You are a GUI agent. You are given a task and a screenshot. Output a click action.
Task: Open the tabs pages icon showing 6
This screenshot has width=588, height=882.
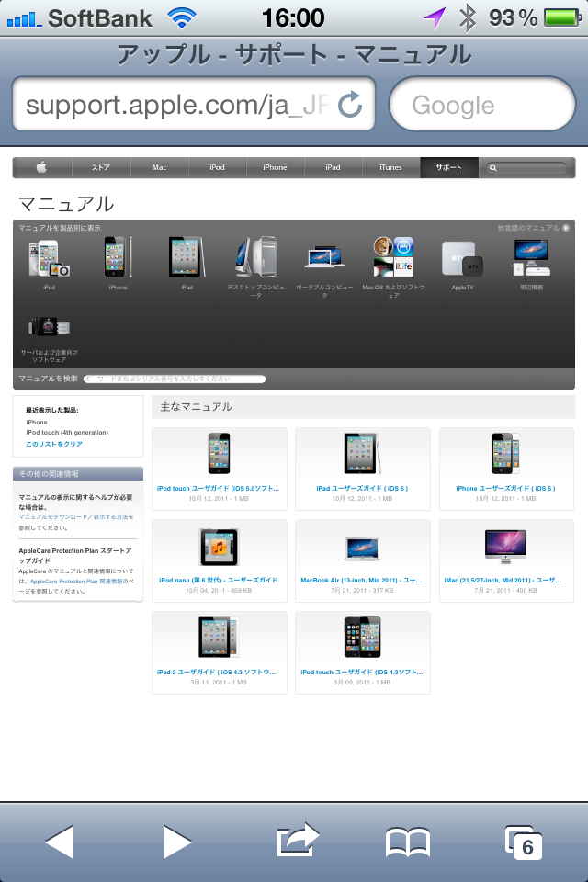pos(524,842)
